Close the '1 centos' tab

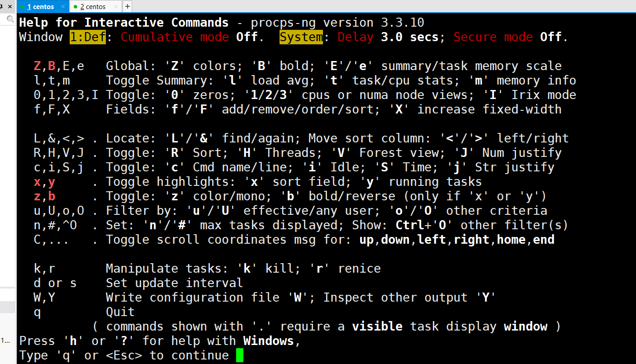[63, 6]
